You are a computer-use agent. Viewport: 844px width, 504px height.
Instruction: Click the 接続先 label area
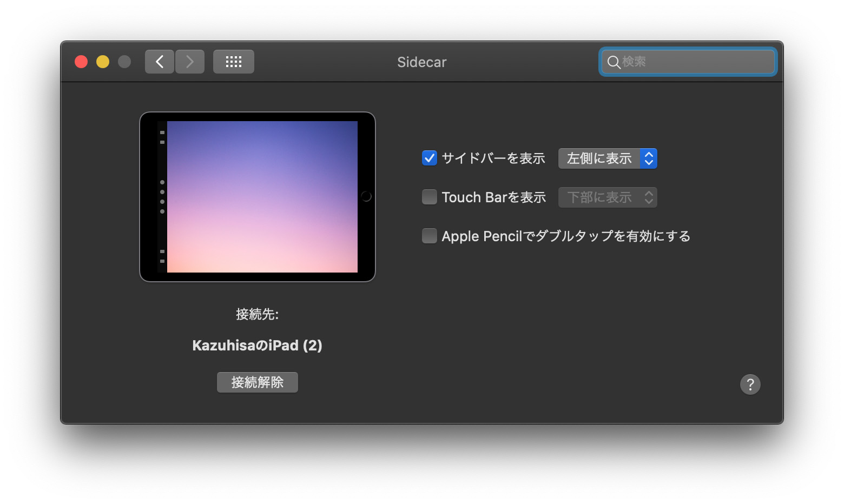pyautogui.click(x=258, y=314)
